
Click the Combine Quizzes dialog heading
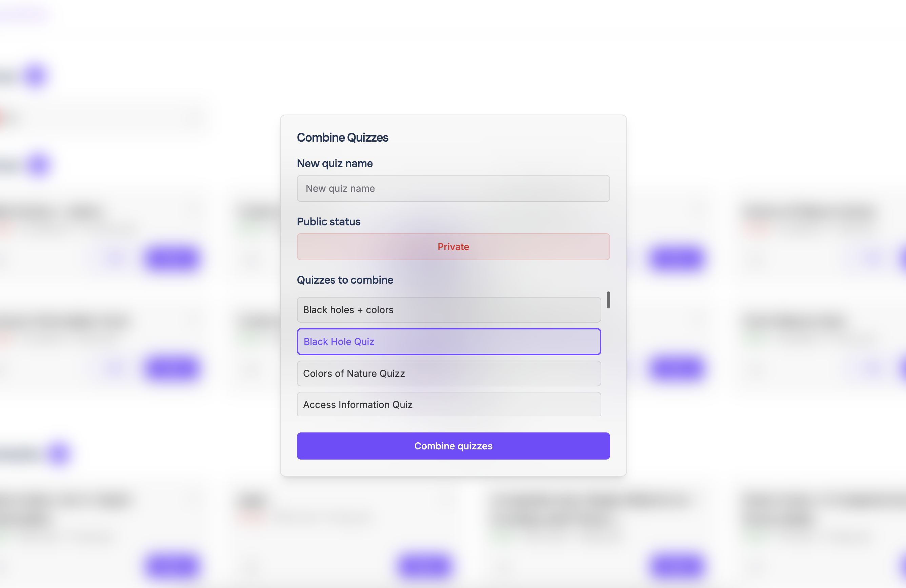tap(342, 137)
